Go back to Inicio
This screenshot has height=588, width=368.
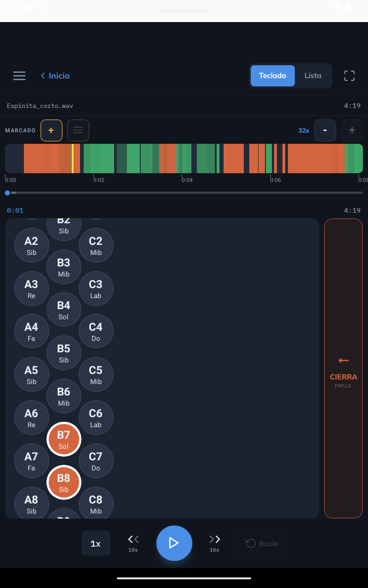[55, 76]
